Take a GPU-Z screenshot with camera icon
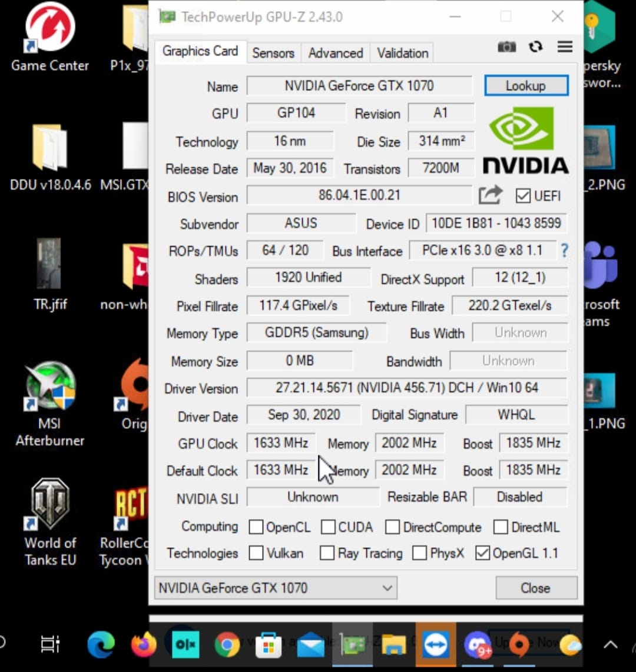Image resolution: width=636 pixels, height=672 pixels. (x=506, y=46)
